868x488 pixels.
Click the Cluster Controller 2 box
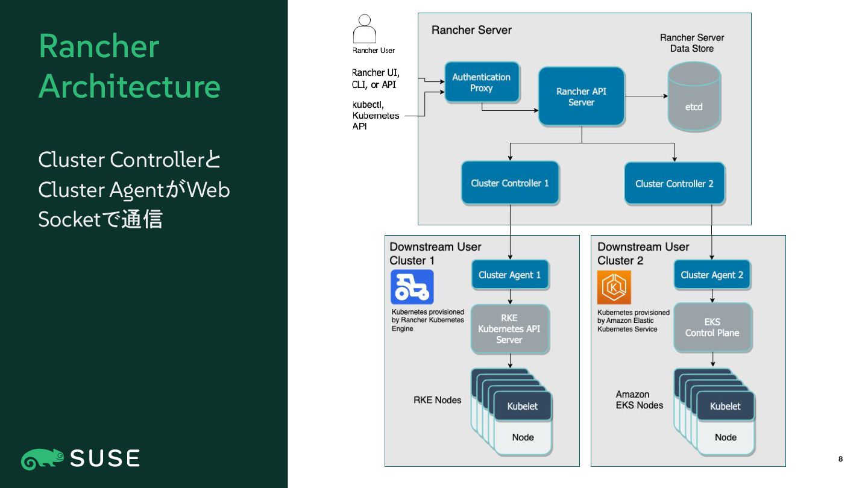tap(675, 183)
